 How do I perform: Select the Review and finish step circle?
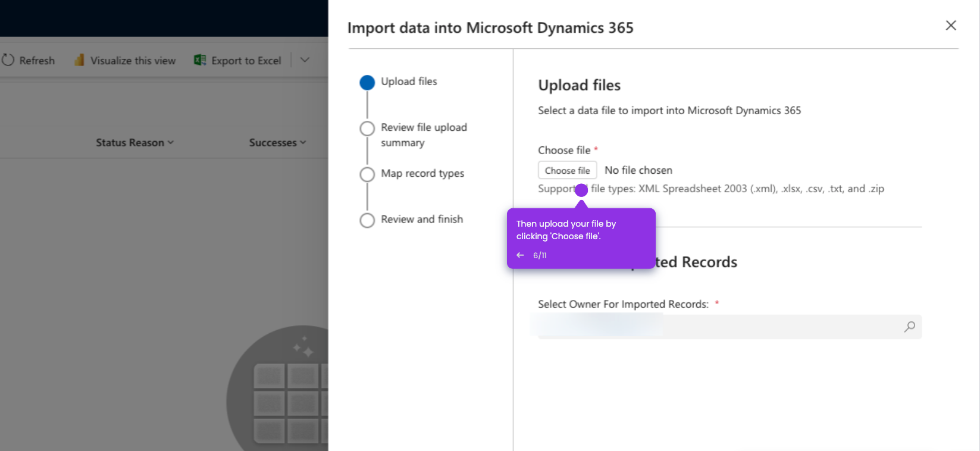tap(367, 220)
